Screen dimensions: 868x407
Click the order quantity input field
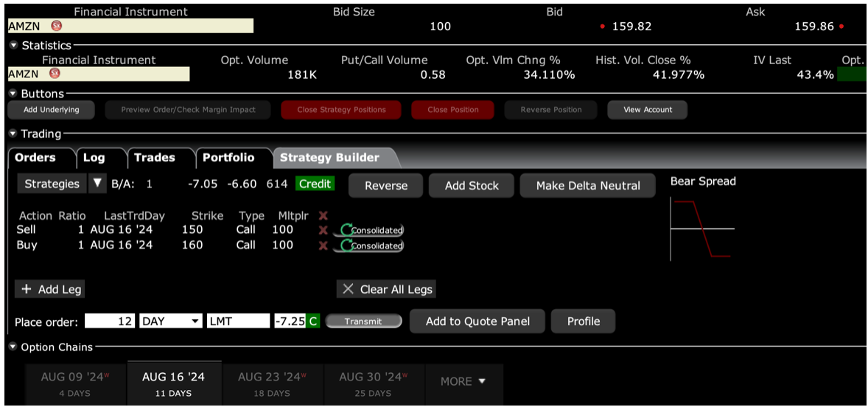[110, 321]
